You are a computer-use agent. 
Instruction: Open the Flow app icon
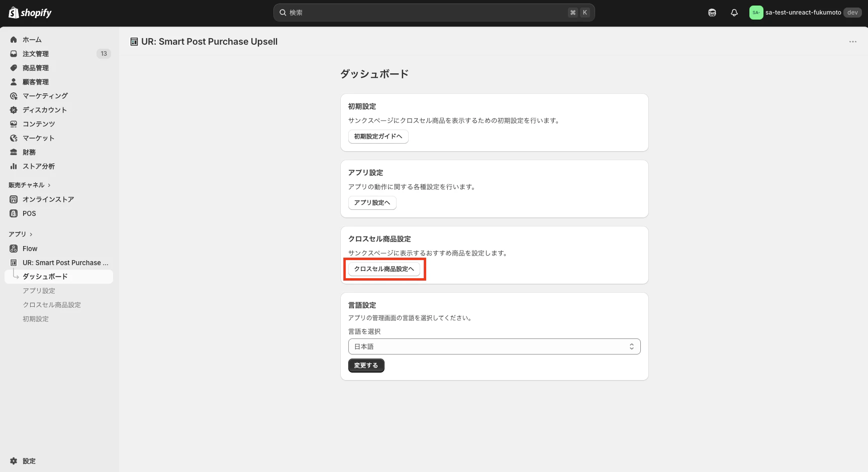coord(14,249)
